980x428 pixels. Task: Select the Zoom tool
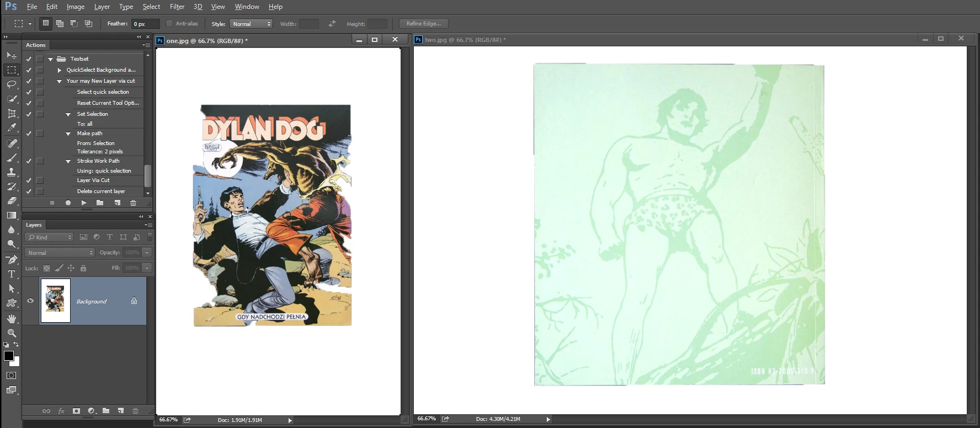coord(11,333)
